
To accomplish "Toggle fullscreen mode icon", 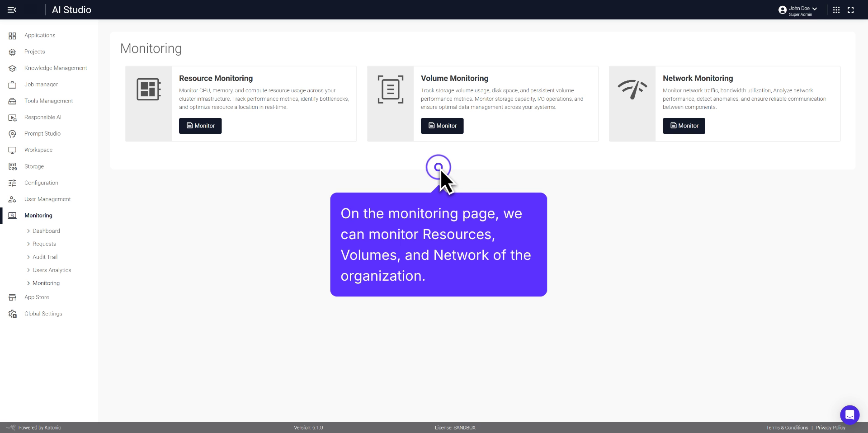I will tap(850, 10).
